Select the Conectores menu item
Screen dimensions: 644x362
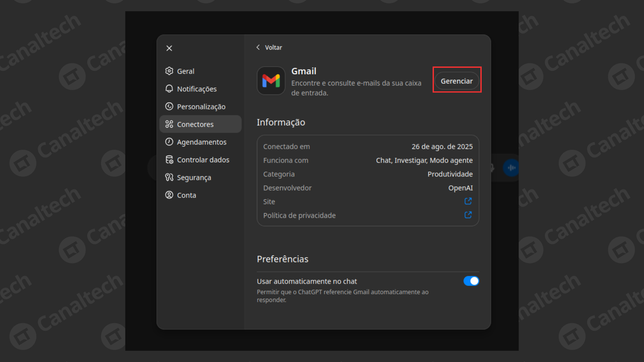point(201,124)
